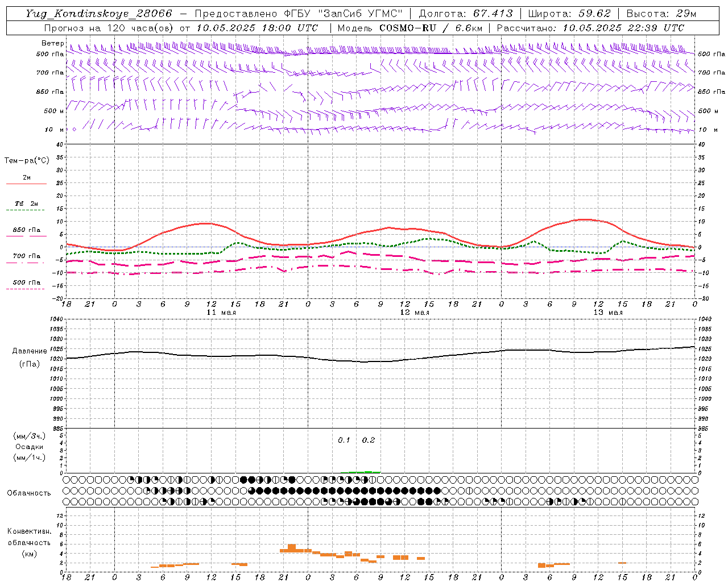Click the Модель COSMO-RU / 6.6км label
This screenshot has width=728, height=582.
[409, 28]
